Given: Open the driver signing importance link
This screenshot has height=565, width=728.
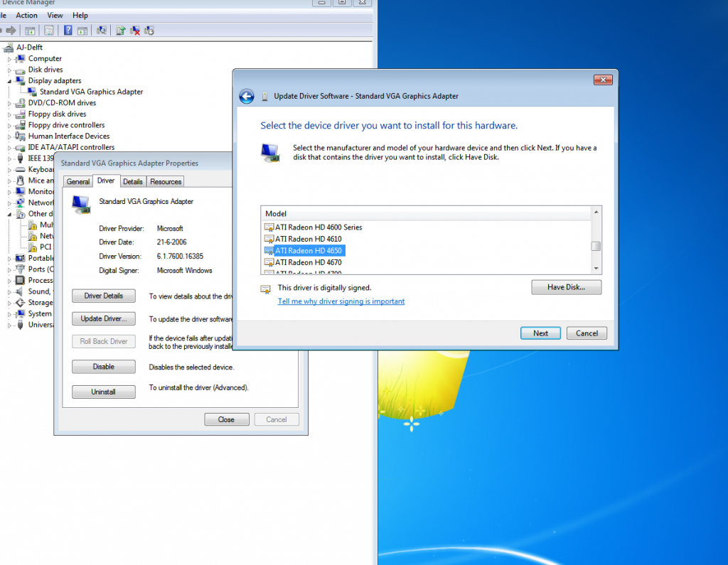Looking at the screenshot, I should pos(341,301).
